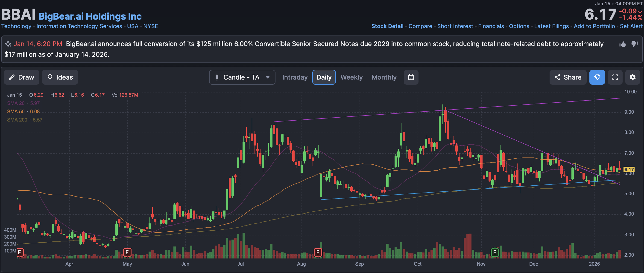Click the star icon beside news headline

tap(8, 44)
